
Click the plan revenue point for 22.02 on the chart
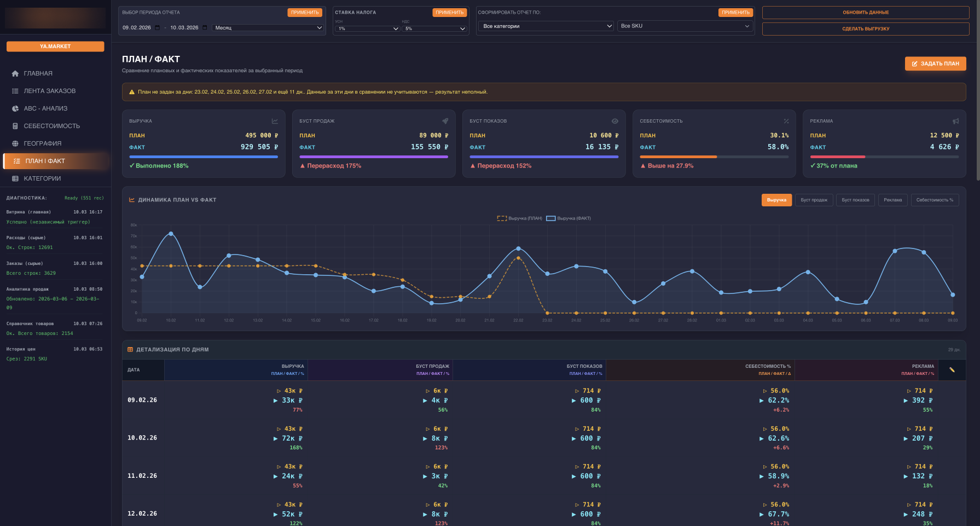518,258
